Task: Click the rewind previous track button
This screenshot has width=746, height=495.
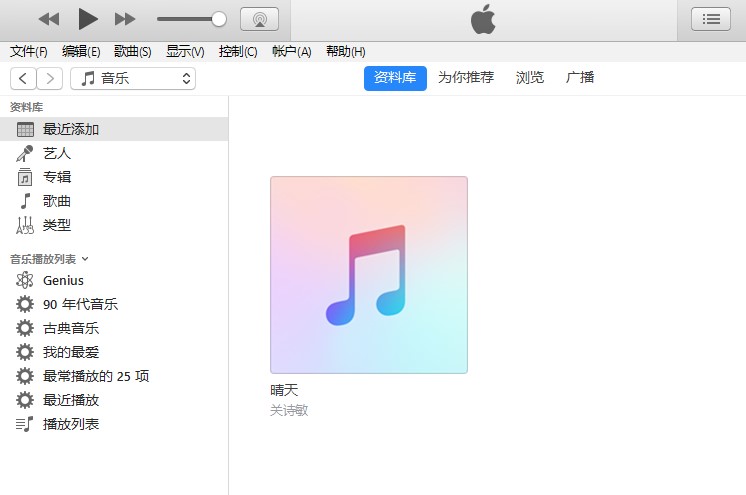Action: pos(49,20)
